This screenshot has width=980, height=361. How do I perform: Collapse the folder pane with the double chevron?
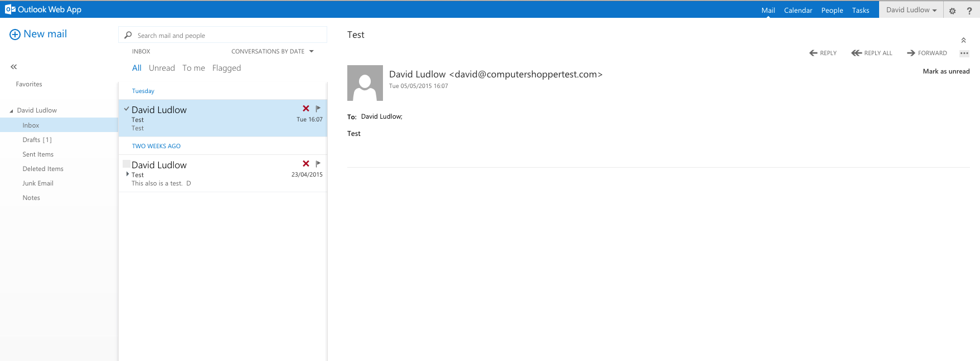pyautogui.click(x=14, y=67)
